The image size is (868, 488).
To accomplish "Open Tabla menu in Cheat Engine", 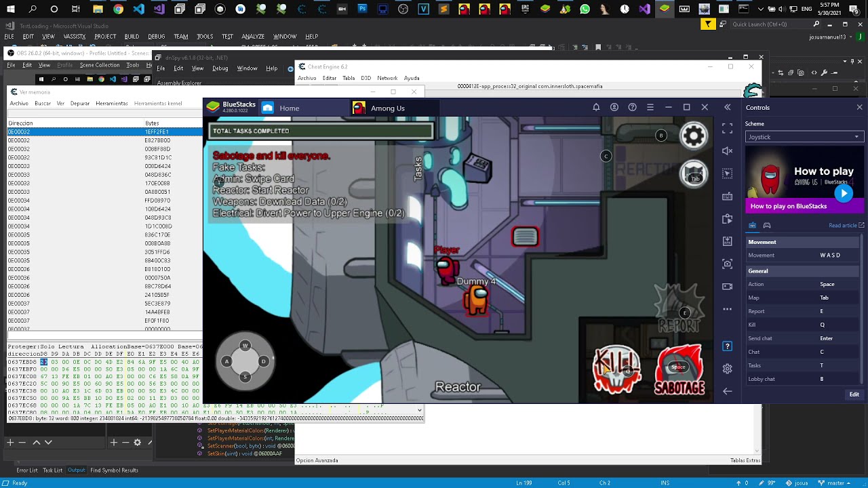I will pyautogui.click(x=349, y=78).
